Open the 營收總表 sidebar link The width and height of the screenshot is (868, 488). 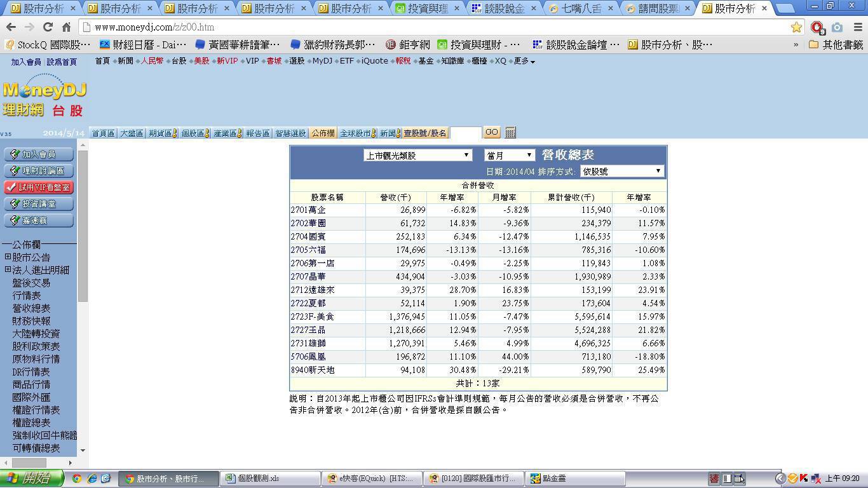[x=31, y=308]
